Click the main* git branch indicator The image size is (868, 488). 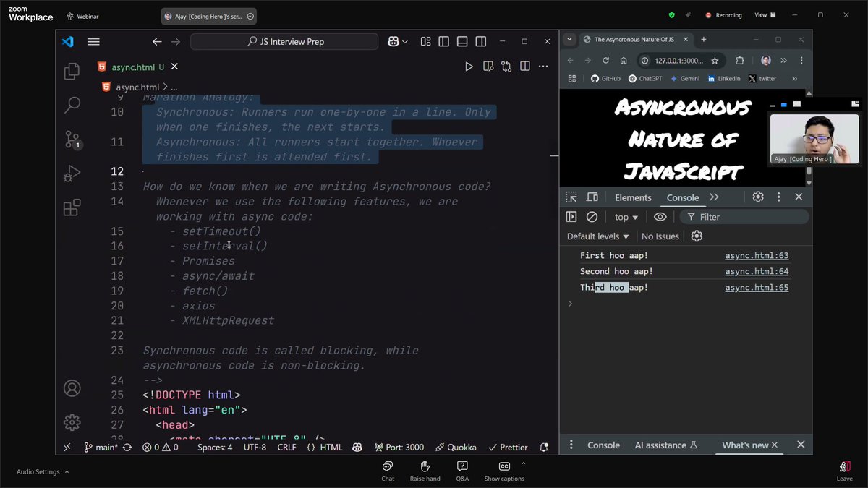pyautogui.click(x=101, y=447)
